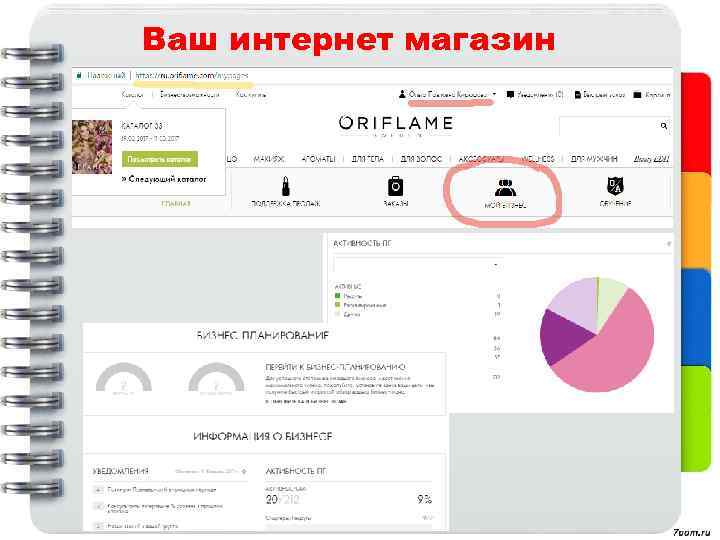Click the lipstick Поддержка продаж icon

click(x=285, y=186)
